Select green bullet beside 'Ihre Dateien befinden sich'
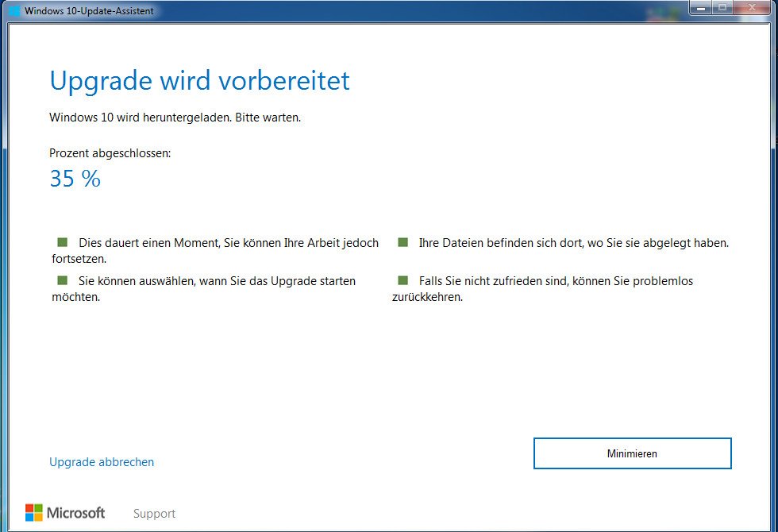This screenshot has height=532, width=778. pos(403,242)
